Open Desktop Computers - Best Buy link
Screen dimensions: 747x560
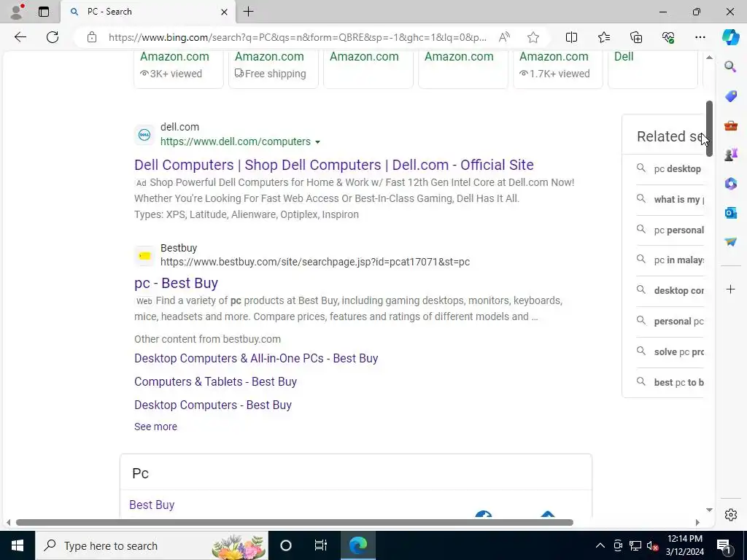(213, 405)
